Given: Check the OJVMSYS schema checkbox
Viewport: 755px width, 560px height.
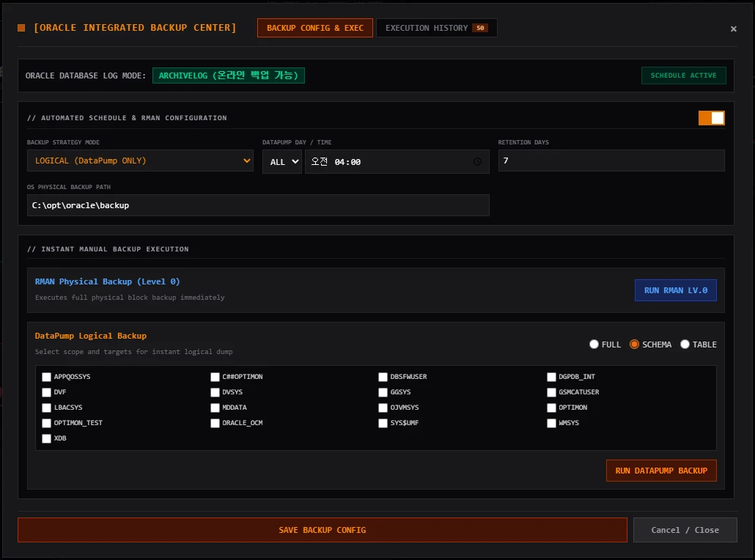Looking at the screenshot, I should coord(383,408).
